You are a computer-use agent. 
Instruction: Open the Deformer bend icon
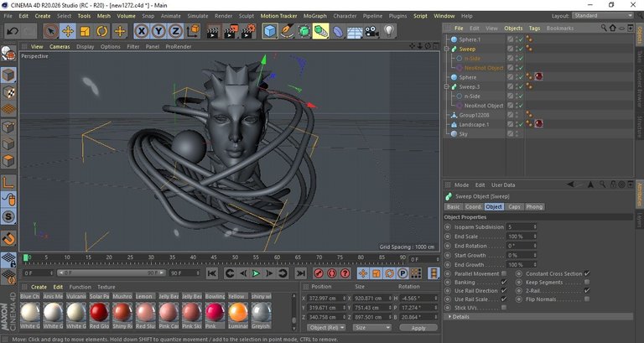[x=338, y=31]
